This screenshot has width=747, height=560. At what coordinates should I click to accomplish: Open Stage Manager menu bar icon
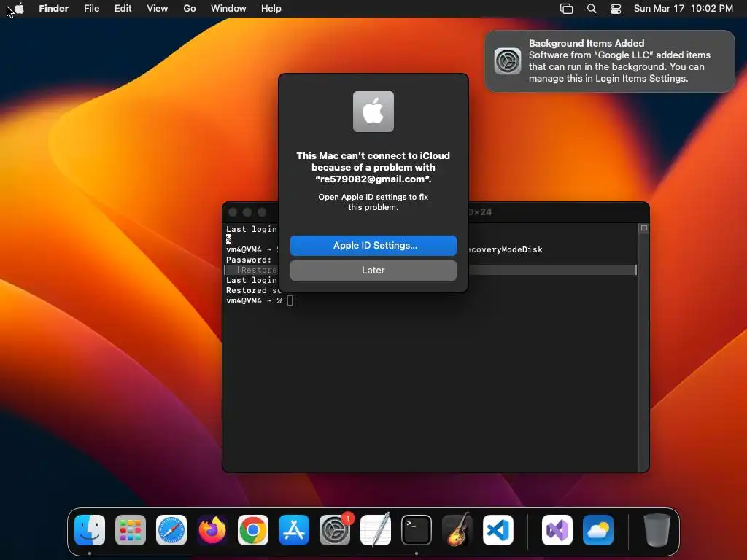pos(566,9)
